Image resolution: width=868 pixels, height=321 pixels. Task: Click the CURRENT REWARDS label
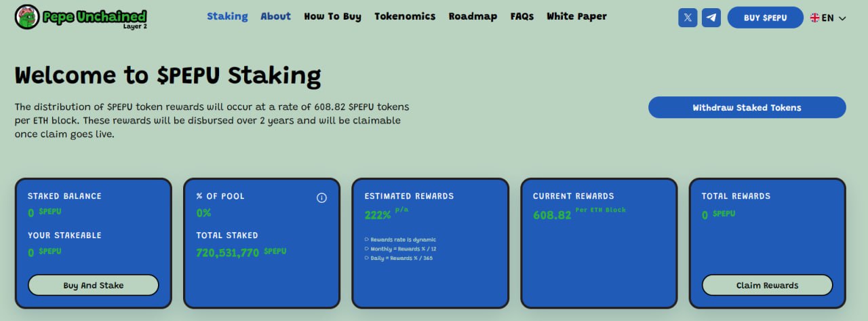pyautogui.click(x=573, y=196)
